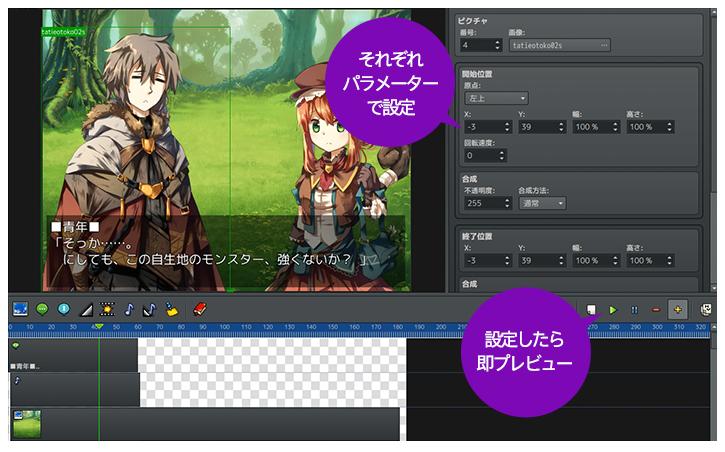This screenshot has height=452, width=725.
Task: Click the blue info balloon icon
Action: point(64,309)
